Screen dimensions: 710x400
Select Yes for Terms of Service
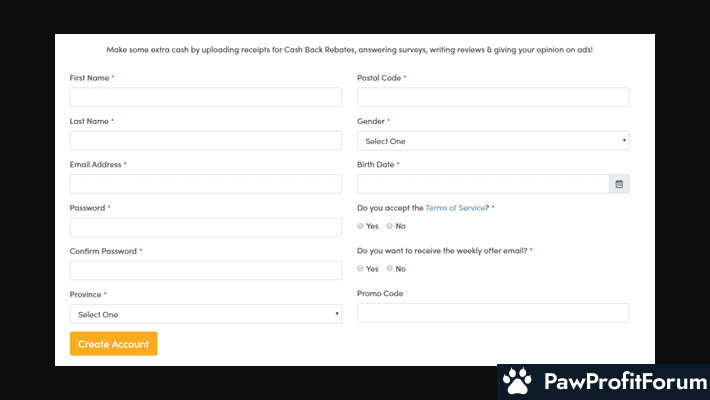click(360, 226)
